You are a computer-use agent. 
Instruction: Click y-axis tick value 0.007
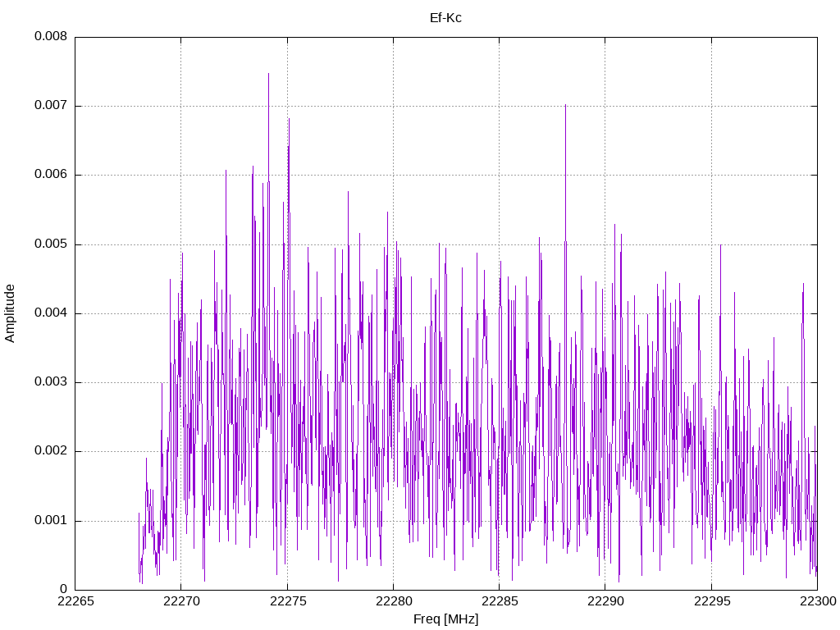click(x=51, y=106)
